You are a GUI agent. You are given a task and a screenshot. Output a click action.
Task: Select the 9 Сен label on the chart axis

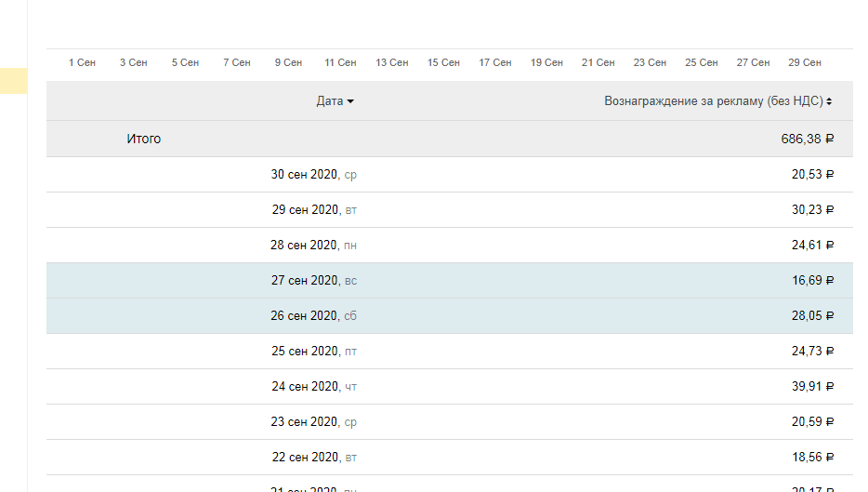[x=288, y=62]
